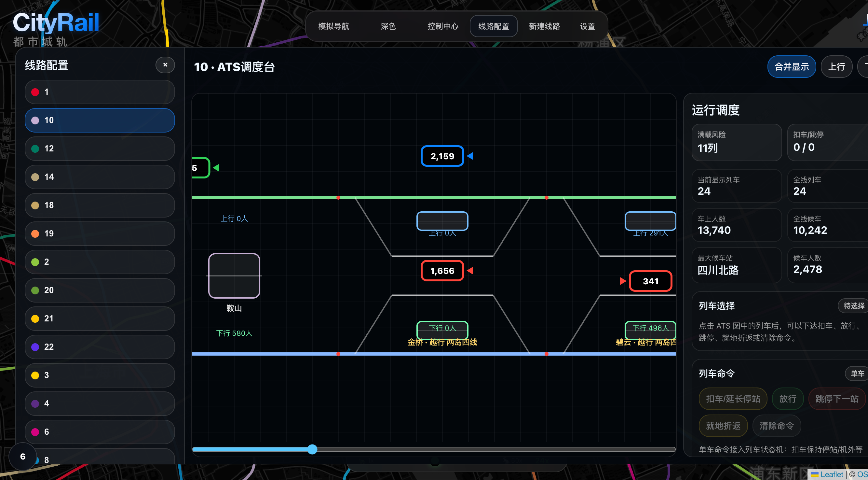
Task: Select line 6 in the line list
Action: (100, 432)
